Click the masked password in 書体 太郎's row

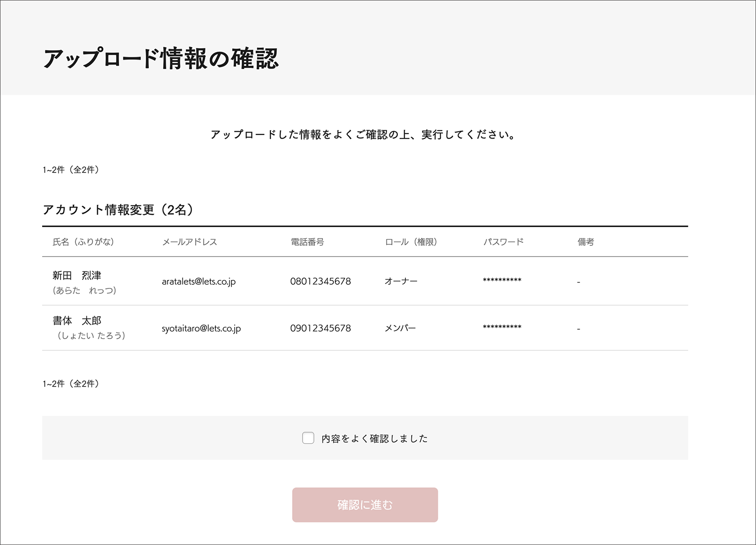(x=502, y=328)
